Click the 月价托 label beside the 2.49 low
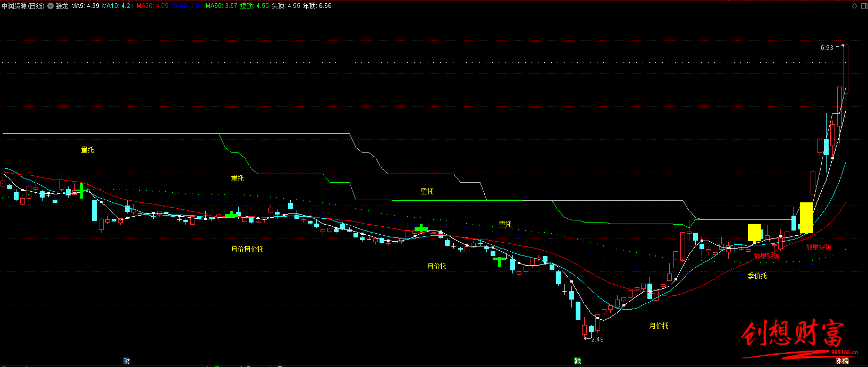 click(x=659, y=326)
